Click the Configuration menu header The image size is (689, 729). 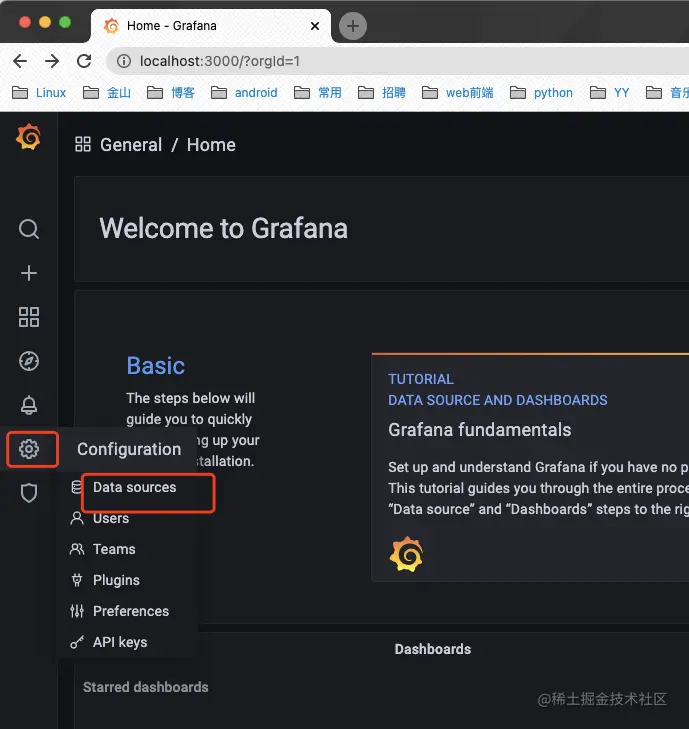tap(129, 449)
